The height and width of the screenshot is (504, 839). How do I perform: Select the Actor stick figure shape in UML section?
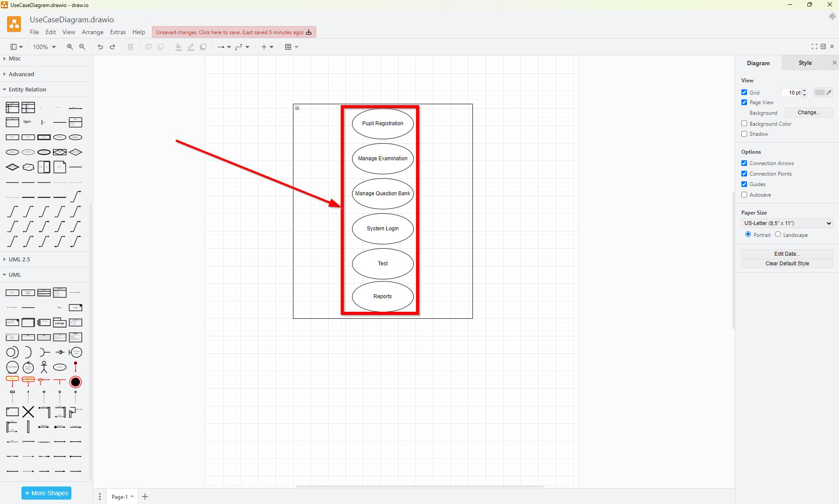tap(43, 366)
